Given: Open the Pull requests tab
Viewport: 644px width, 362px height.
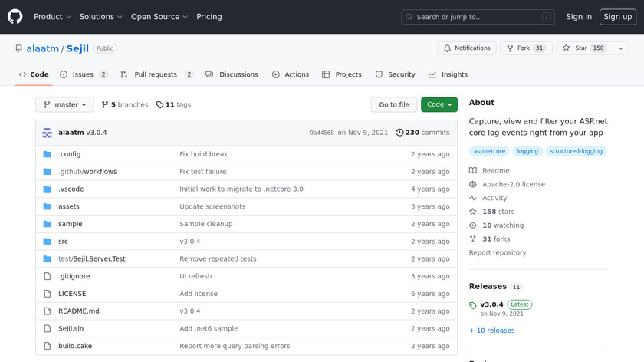Looking at the screenshot, I should coord(157,74).
